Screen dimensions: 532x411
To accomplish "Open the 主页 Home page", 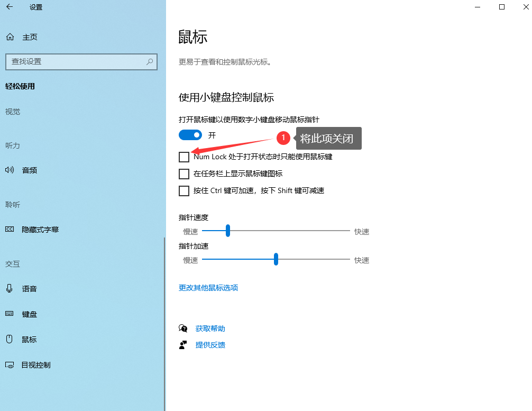I will click(x=30, y=37).
